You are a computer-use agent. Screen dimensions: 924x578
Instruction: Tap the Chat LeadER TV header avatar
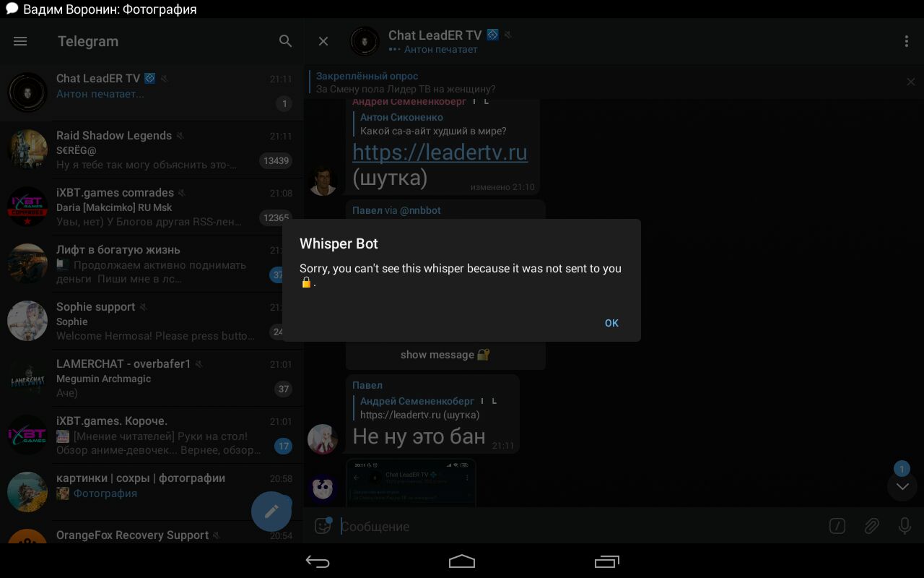(365, 41)
